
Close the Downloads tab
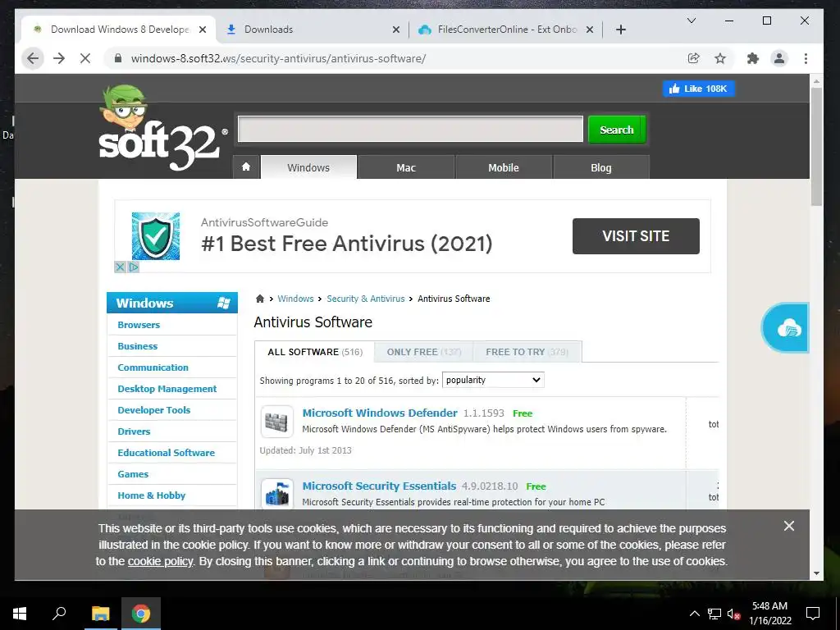coord(396,30)
